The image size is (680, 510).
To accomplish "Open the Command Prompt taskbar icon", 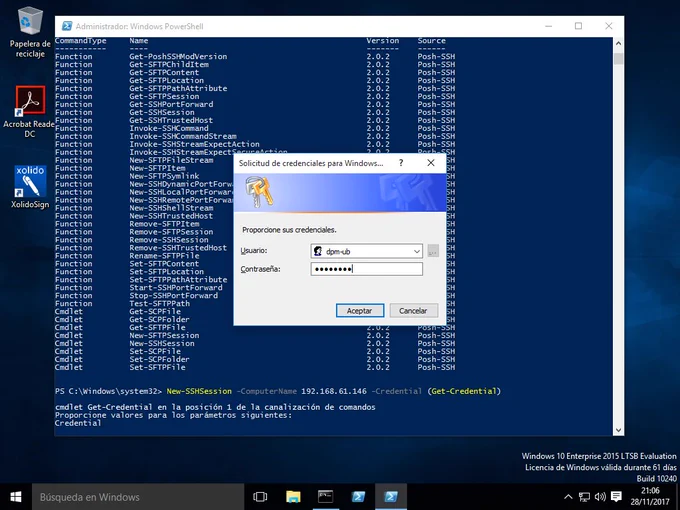I will click(x=326, y=497).
